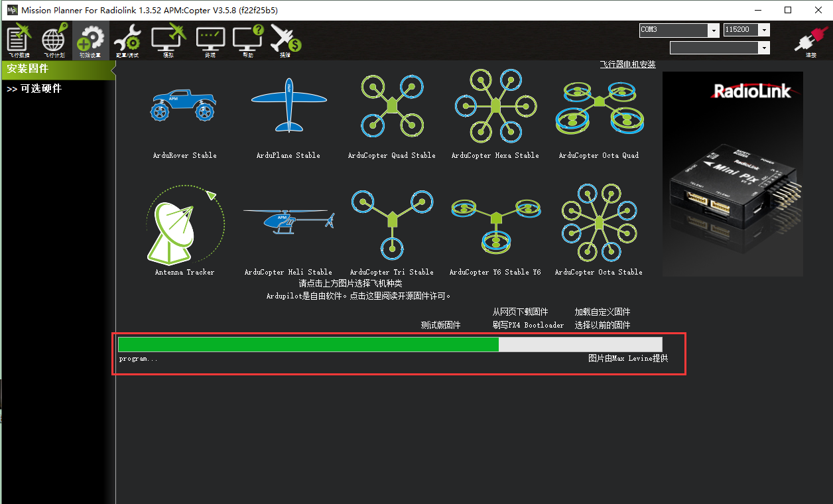Click the Connect plug icon
The width and height of the screenshot is (833, 504).
pos(810,41)
